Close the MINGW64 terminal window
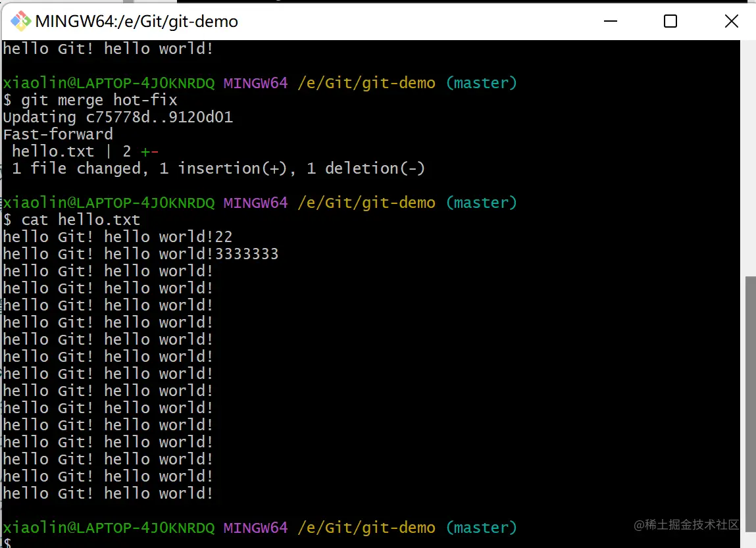Image resolution: width=756 pixels, height=548 pixels. click(x=731, y=21)
